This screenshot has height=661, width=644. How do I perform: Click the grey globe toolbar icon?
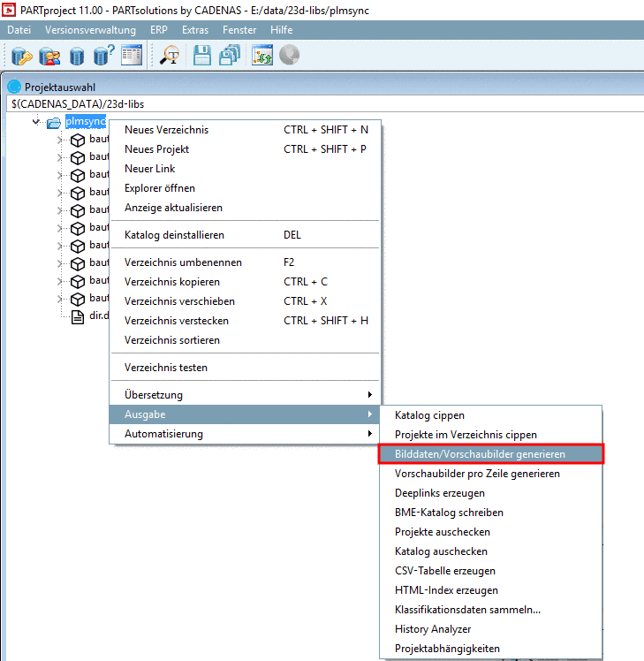(x=289, y=55)
